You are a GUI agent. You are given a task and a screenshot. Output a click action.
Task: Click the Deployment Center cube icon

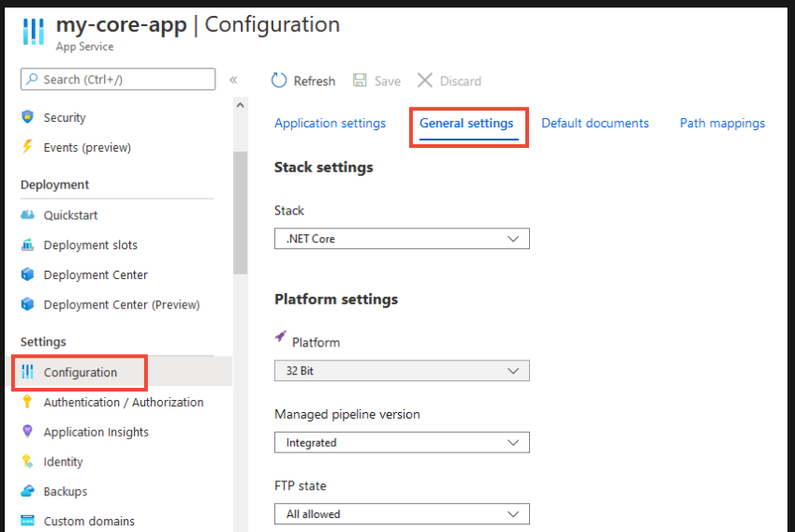point(27,274)
